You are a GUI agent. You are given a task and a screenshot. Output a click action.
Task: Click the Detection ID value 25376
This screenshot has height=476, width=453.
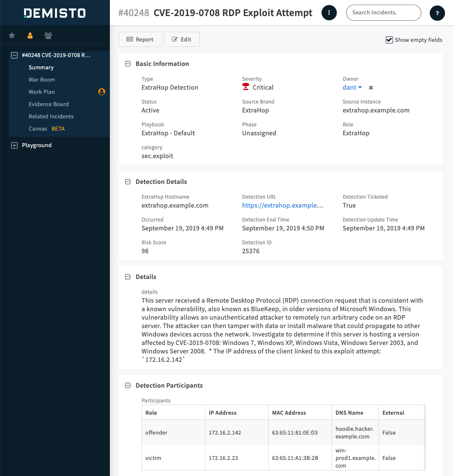click(251, 251)
